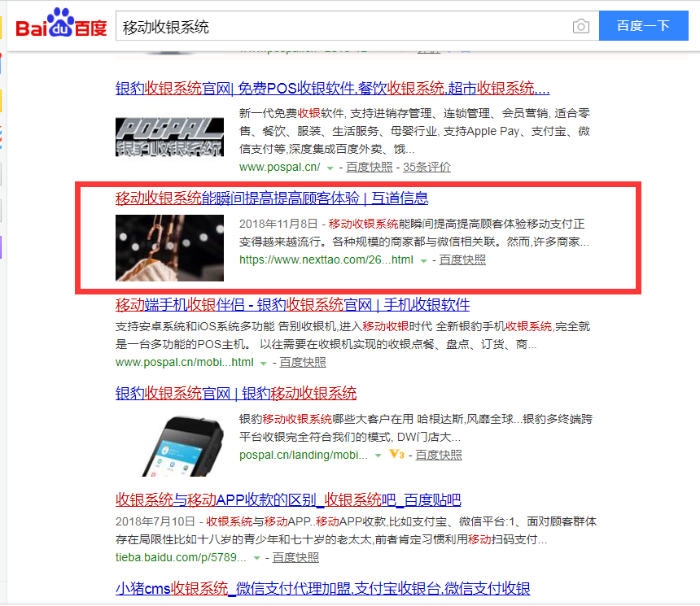
Task: Open 银豹收银系统官网 免费POS收银软件 result title
Action: 333,89
